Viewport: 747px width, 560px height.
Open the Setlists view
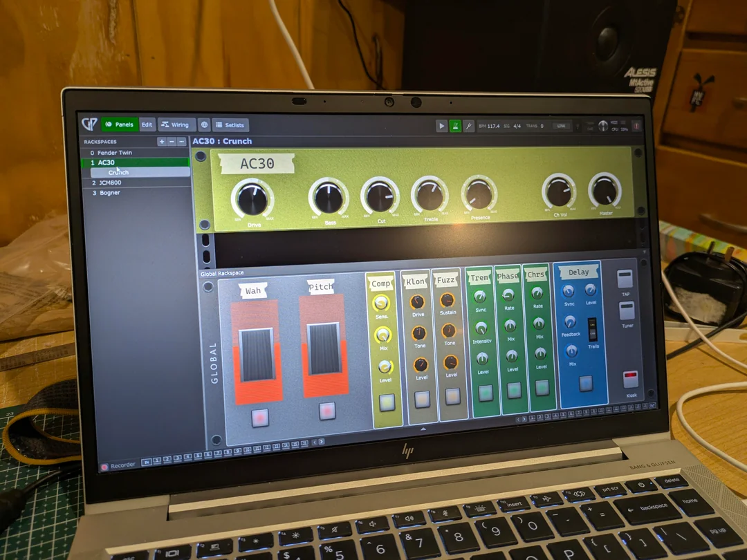(230, 125)
